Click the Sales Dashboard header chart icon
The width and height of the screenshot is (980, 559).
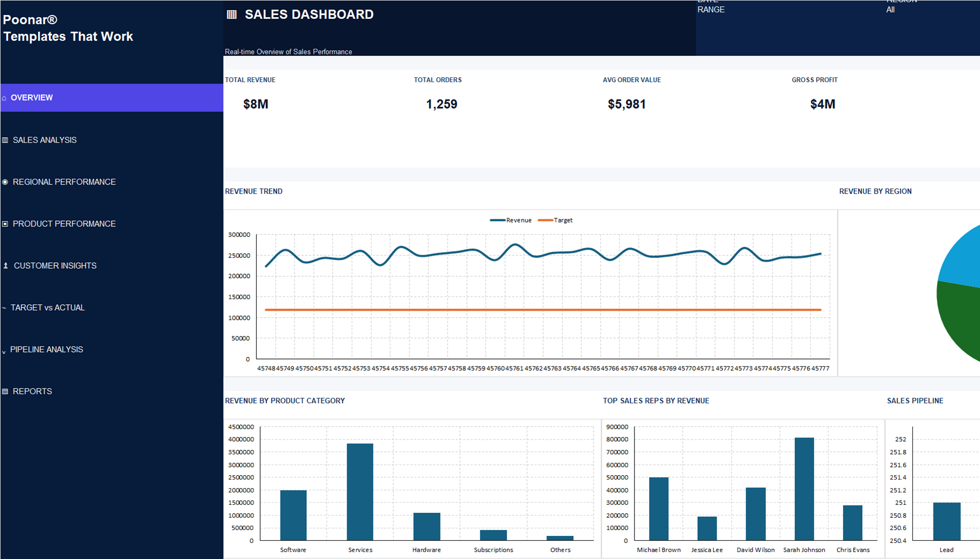pos(232,15)
